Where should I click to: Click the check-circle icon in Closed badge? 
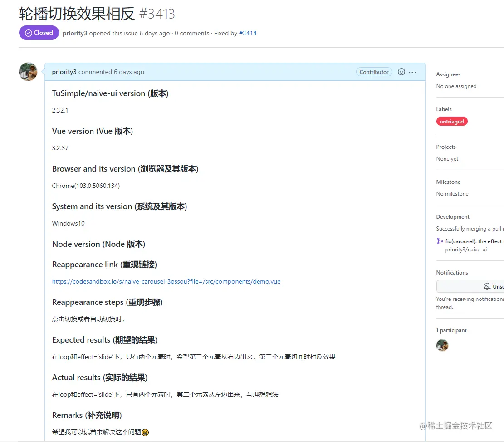(x=29, y=33)
